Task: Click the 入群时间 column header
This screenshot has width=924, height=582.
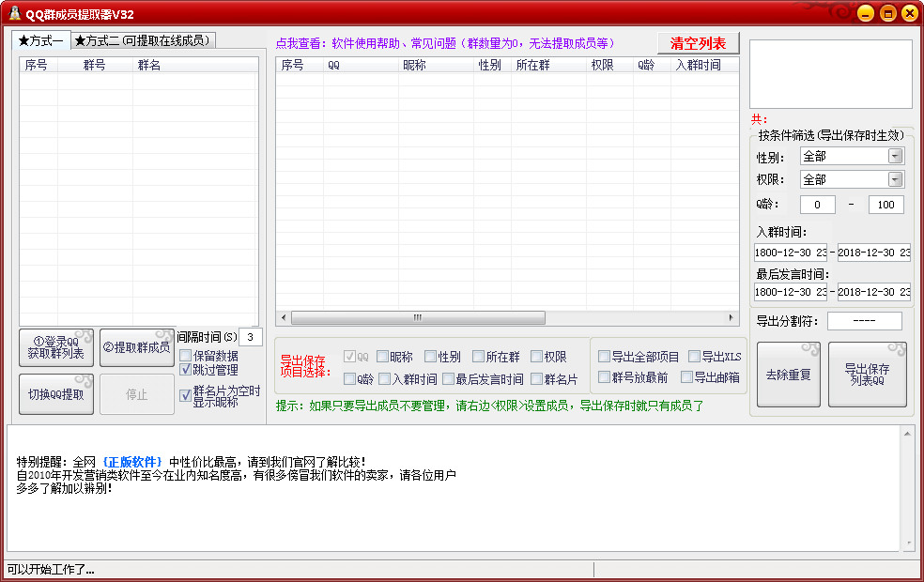Action: click(705, 65)
